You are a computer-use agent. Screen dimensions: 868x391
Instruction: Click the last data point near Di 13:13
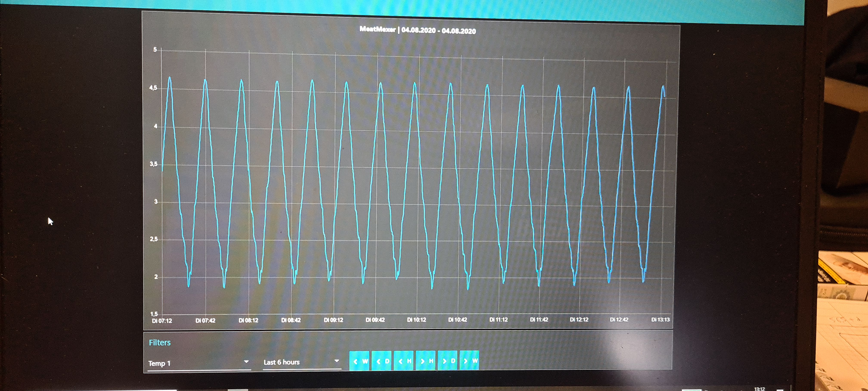pos(664,97)
